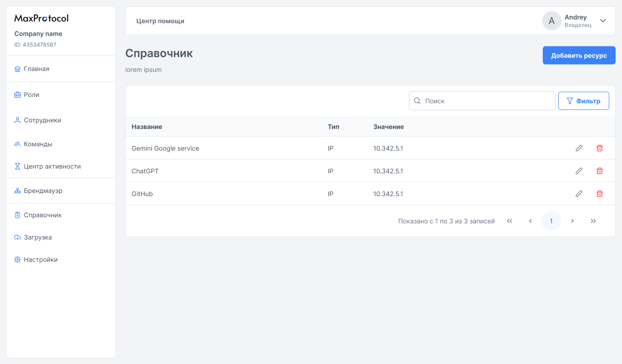
Task: Click the home icon beside Главная
Action: click(x=18, y=69)
